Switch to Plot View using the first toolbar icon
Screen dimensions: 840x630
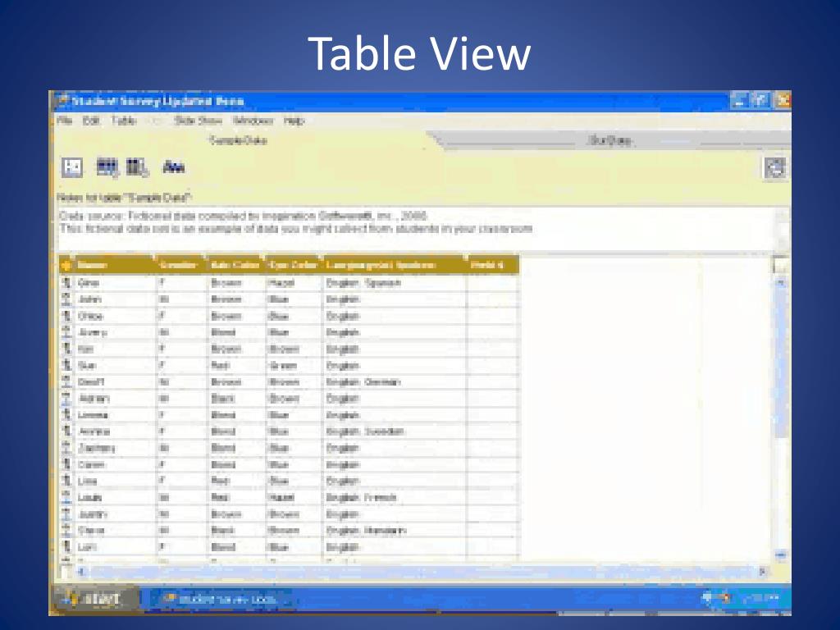click(x=72, y=167)
